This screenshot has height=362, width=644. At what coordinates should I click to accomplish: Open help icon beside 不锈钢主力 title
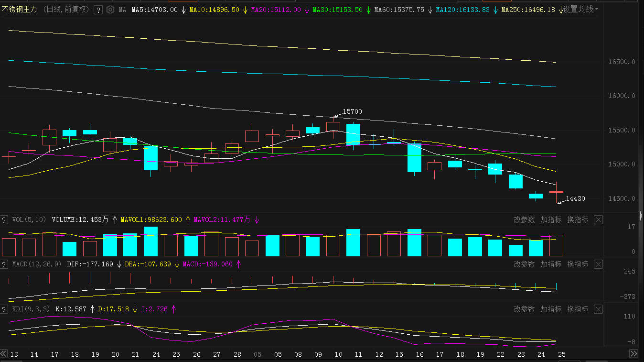click(98, 10)
